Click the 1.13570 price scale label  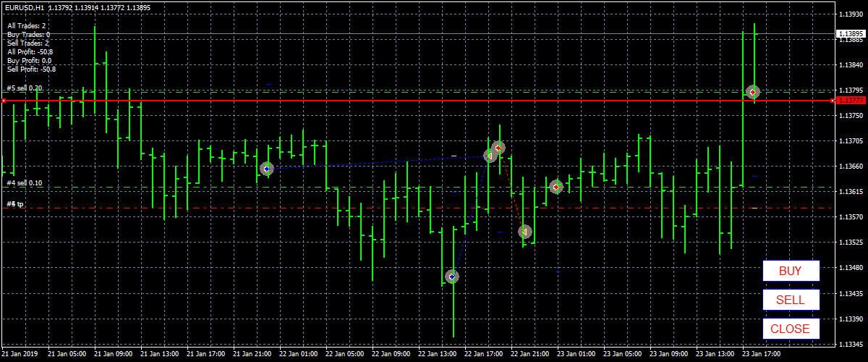(x=850, y=216)
